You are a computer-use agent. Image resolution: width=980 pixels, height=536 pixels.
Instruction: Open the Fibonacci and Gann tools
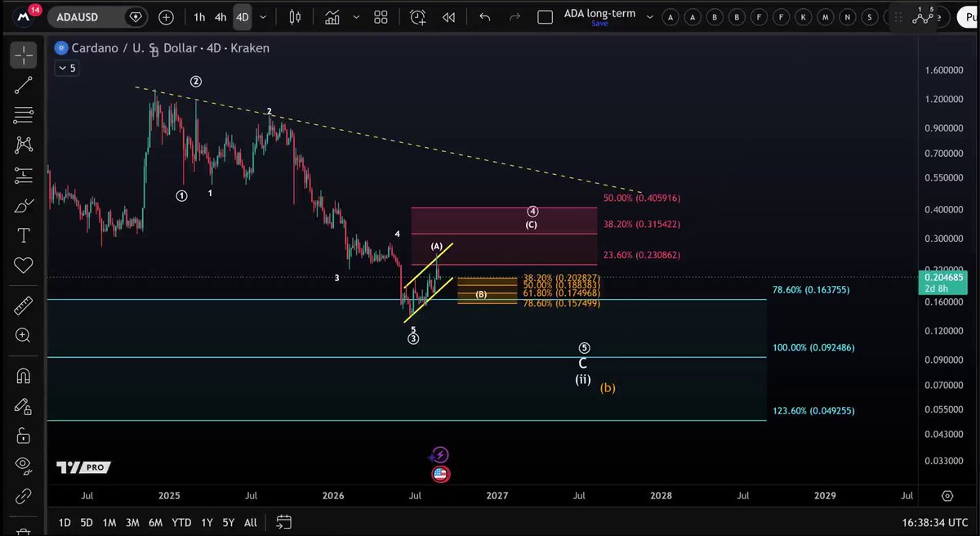point(23,116)
